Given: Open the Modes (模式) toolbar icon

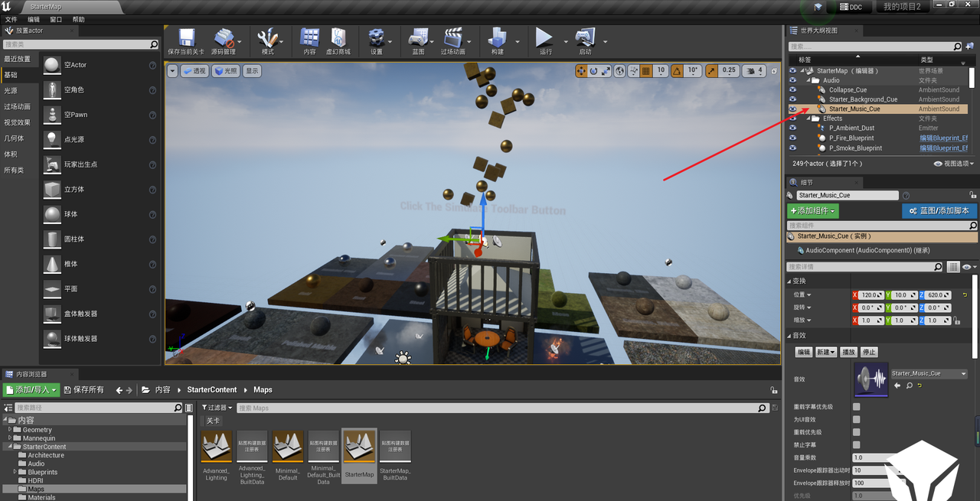Looking at the screenshot, I should click(268, 40).
